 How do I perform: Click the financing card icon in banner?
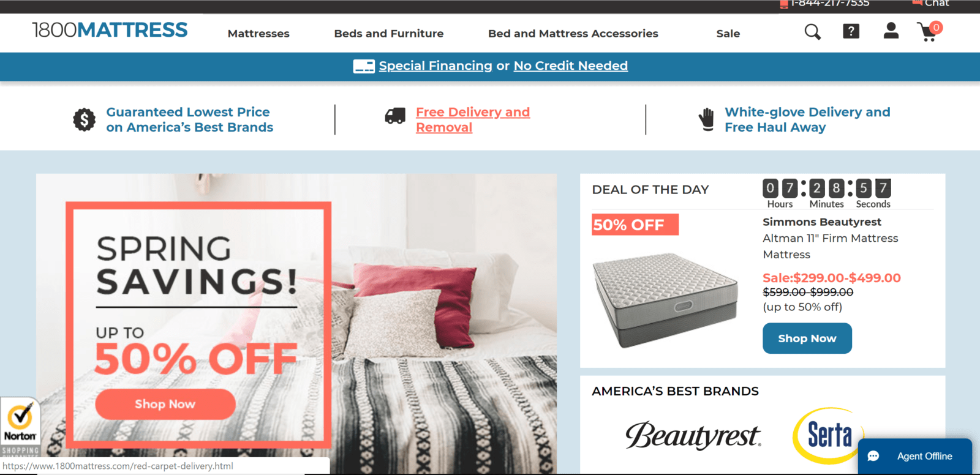point(364,66)
